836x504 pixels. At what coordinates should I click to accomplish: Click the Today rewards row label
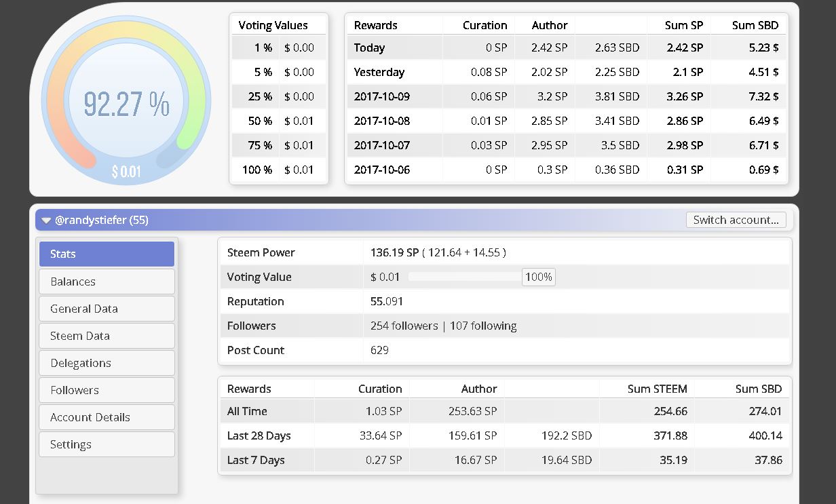(369, 47)
